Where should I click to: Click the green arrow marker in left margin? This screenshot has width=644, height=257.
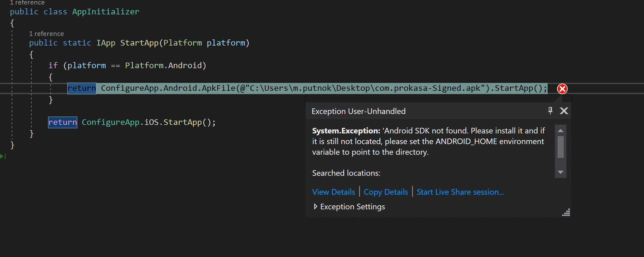(x=2, y=156)
